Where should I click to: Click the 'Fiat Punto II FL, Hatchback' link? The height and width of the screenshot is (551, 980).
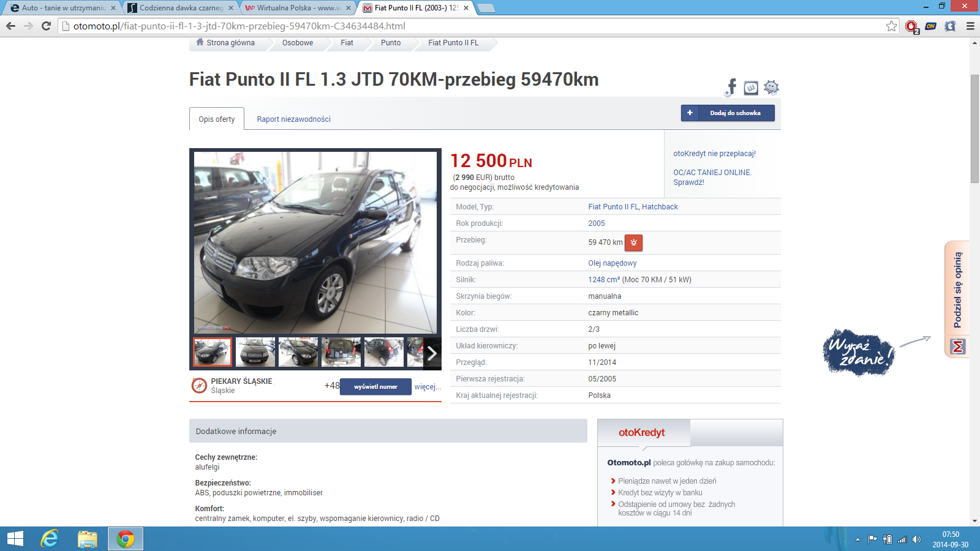[x=633, y=207]
